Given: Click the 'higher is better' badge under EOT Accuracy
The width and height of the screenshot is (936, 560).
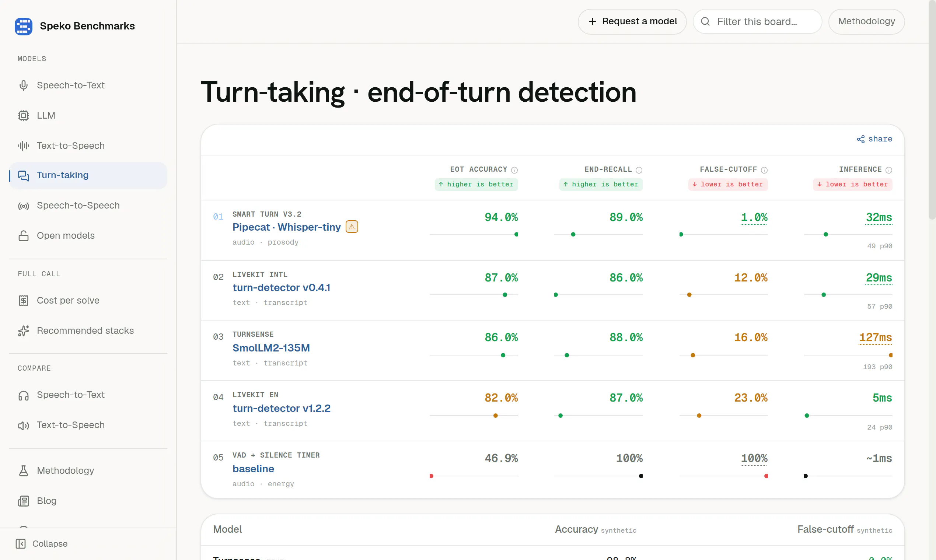Looking at the screenshot, I should [476, 184].
